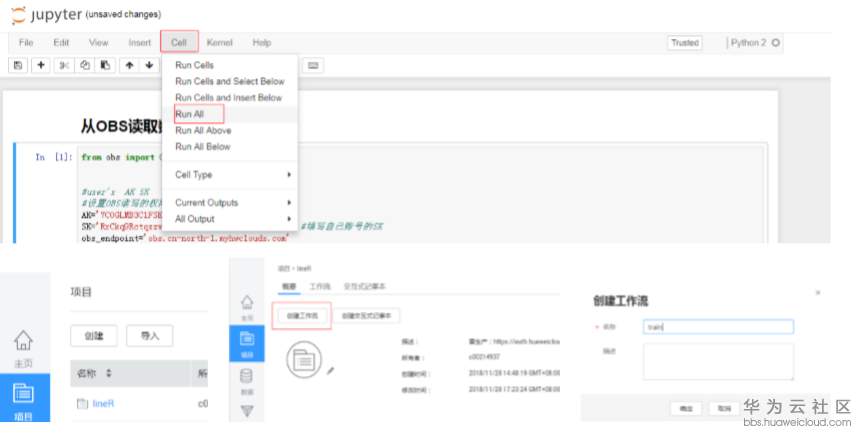The image size is (865, 437).
Task: Sort the 名称 column with arrows icon
Action: [109, 373]
